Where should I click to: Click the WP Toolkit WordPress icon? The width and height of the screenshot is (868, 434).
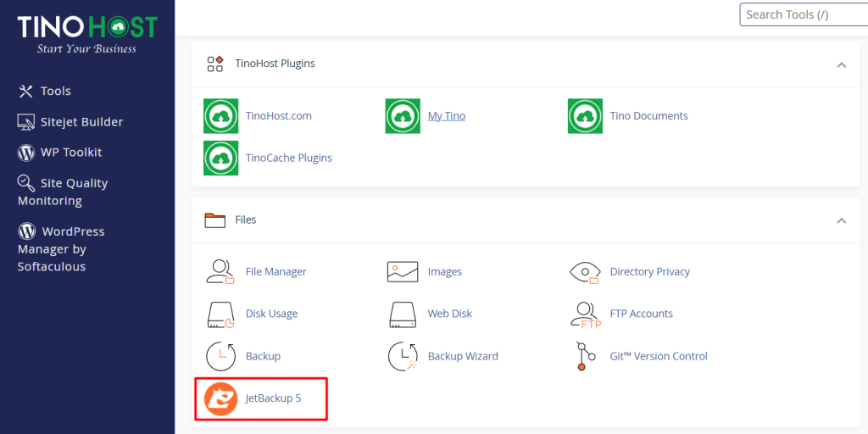tap(26, 153)
